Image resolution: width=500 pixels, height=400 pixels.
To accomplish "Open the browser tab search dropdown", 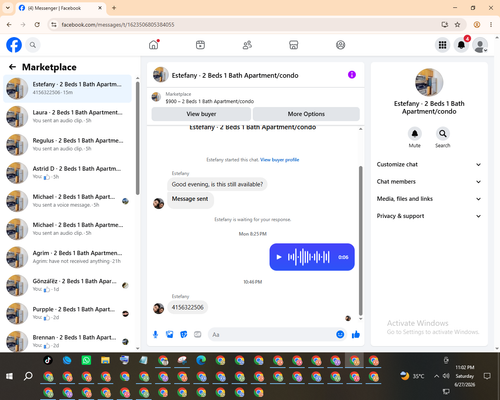I will coord(8,8).
